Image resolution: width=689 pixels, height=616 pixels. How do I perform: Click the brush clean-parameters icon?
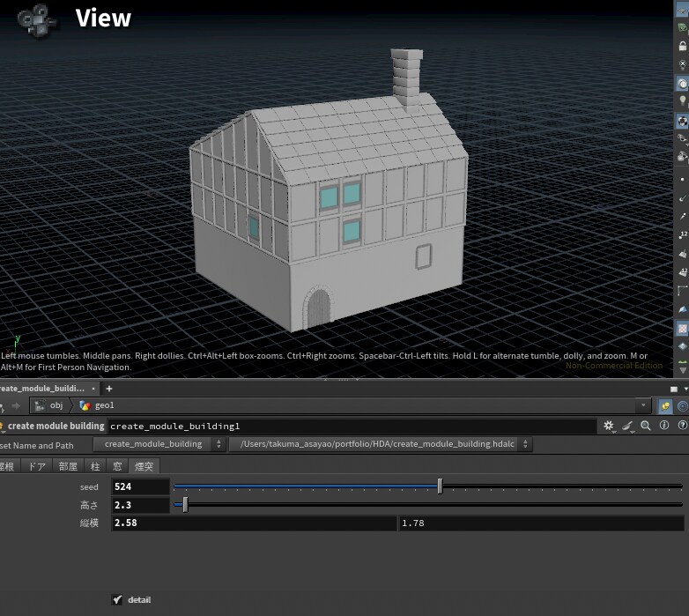pyautogui.click(x=627, y=426)
